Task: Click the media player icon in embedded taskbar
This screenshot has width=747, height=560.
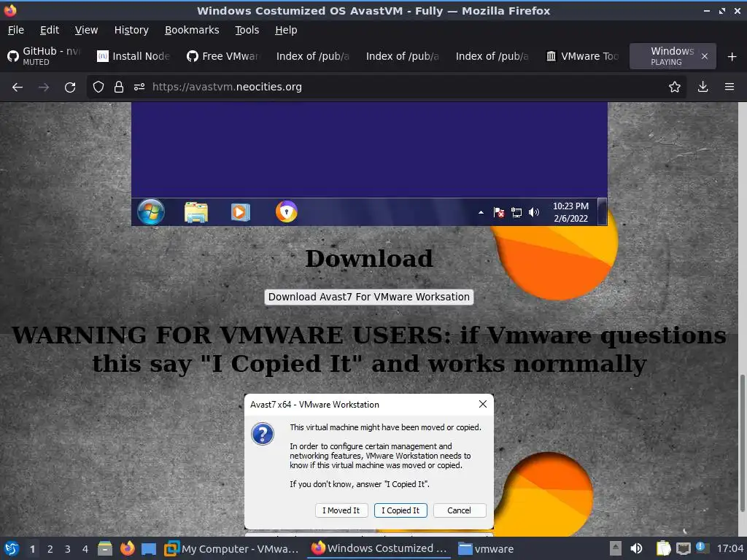Action: 240,212
